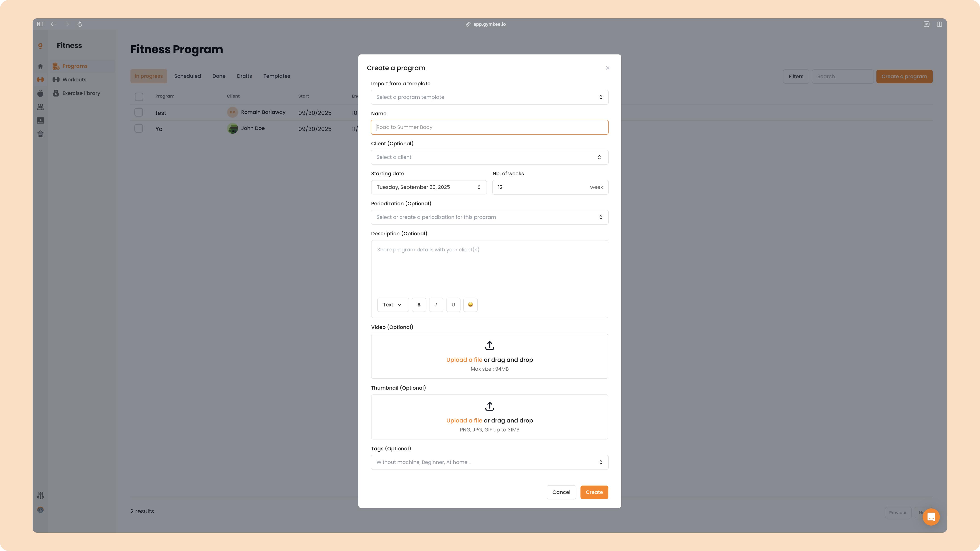Click the Gymkee logo icon
The image size is (980, 551).
click(40, 46)
